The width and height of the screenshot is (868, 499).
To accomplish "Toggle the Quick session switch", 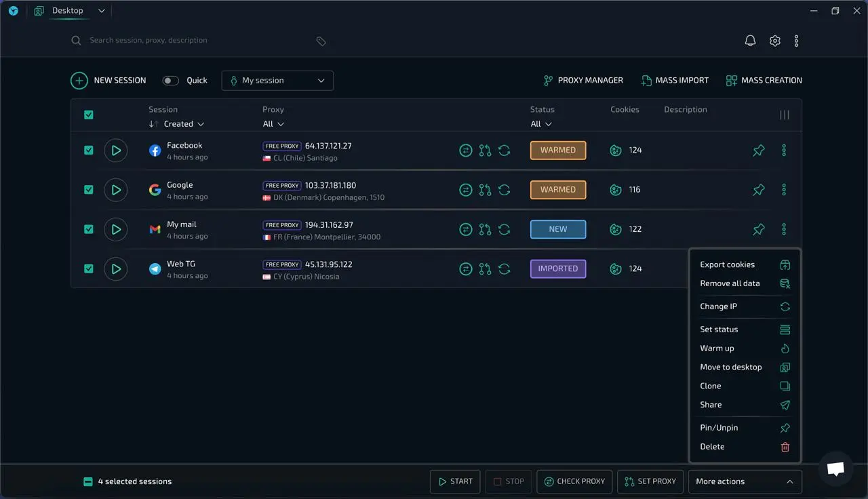I will [171, 81].
